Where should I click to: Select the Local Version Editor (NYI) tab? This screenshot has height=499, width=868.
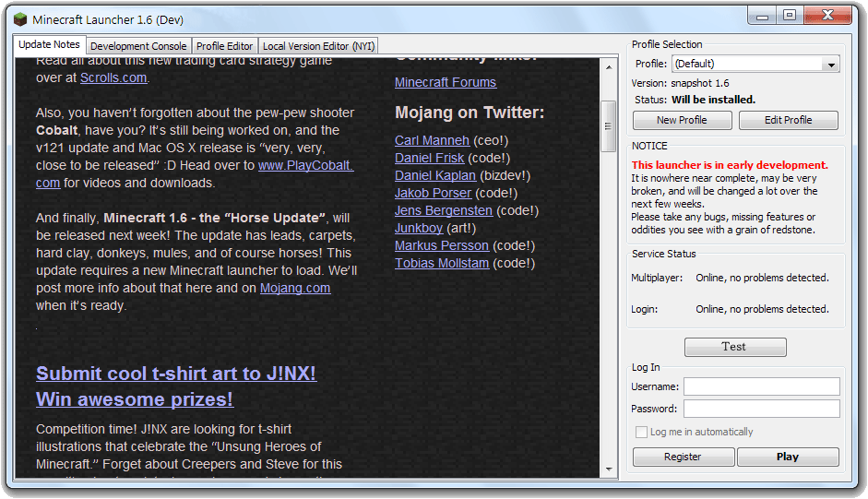318,46
